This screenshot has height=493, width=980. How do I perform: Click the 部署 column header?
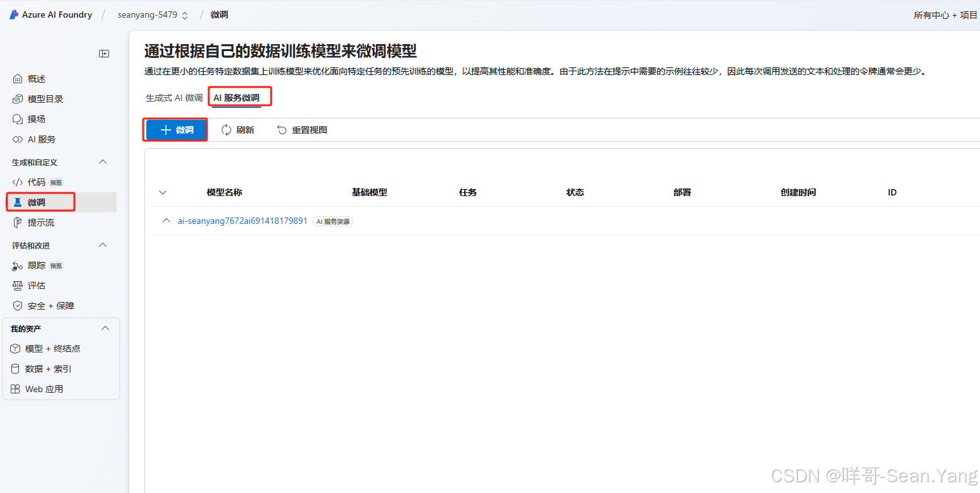click(x=682, y=192)
